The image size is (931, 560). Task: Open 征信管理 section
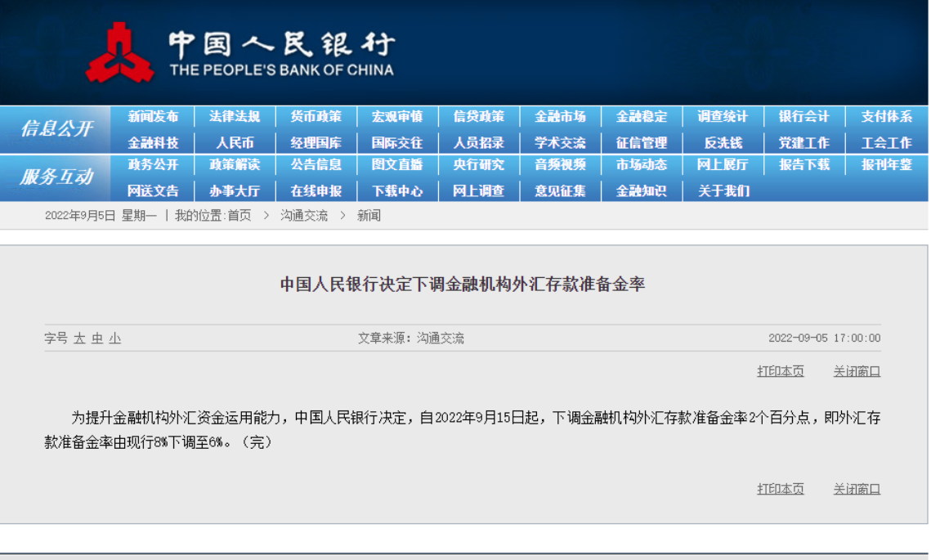click(642, 142)
